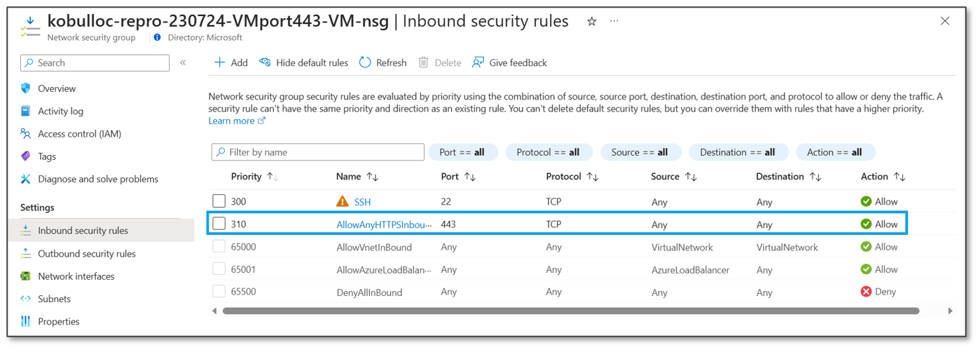This screenshot has width=980, height=352.
Task: Check the box for priority 65500 rule
Action: coord(219,292)
